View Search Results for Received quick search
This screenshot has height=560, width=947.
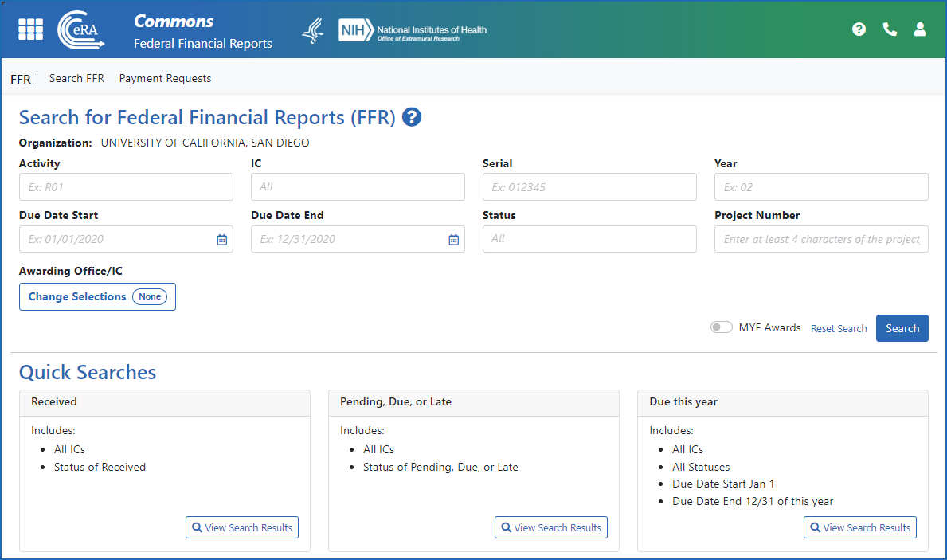242,527
